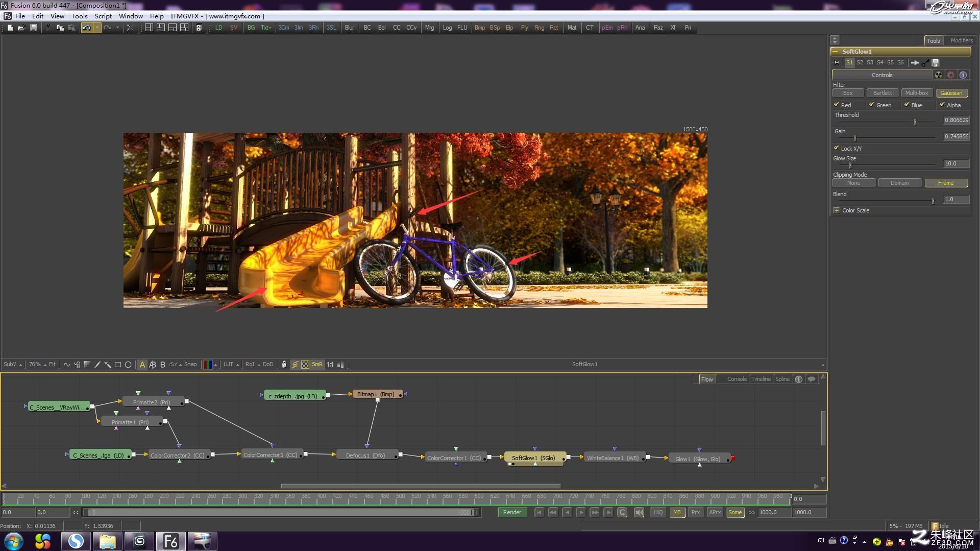This screenshot has height=551, width=980.
Task: Open the Script menu
Action: (x=103, y=16)
